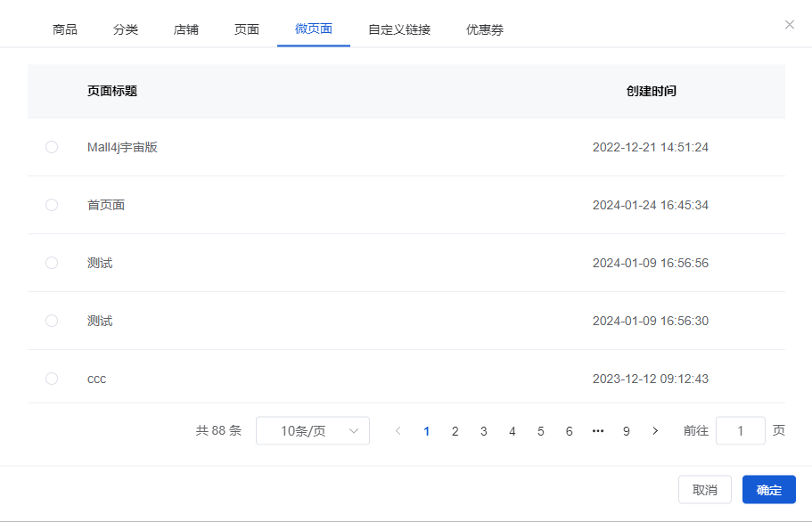812x522 pixels.
Task: Click the date 2024-01-09 16:56:30
Action: 651,321
